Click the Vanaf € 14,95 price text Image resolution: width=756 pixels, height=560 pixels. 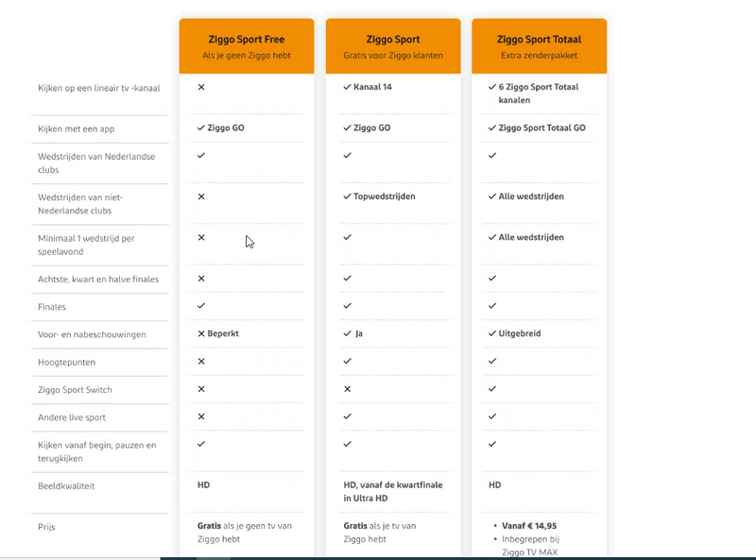click(x=532, y=526)
